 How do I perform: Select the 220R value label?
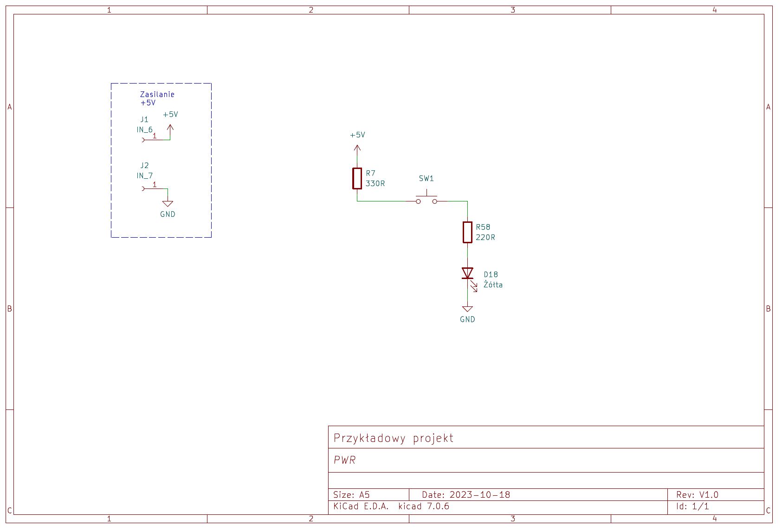[485, 238]
